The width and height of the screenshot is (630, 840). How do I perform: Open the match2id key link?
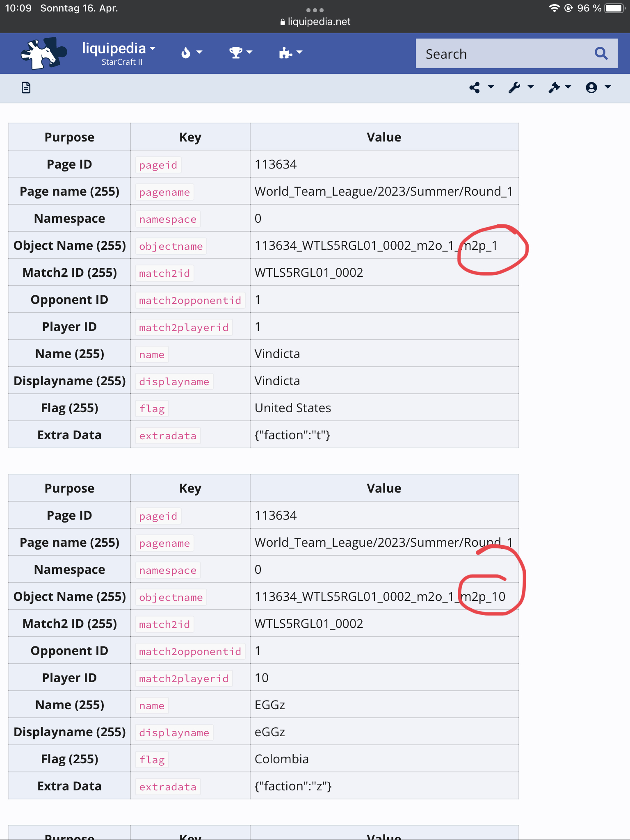pyautogui.click(x=164, y=273)
